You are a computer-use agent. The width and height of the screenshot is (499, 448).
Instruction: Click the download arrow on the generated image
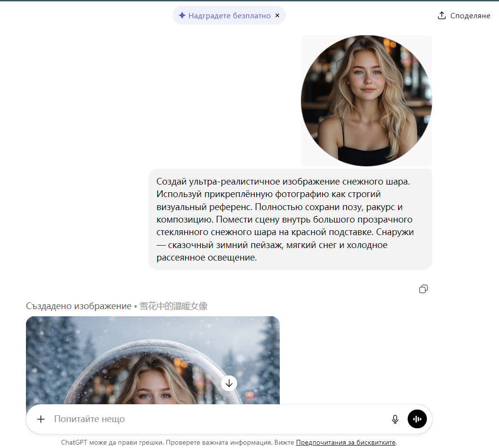coord(229,383)
